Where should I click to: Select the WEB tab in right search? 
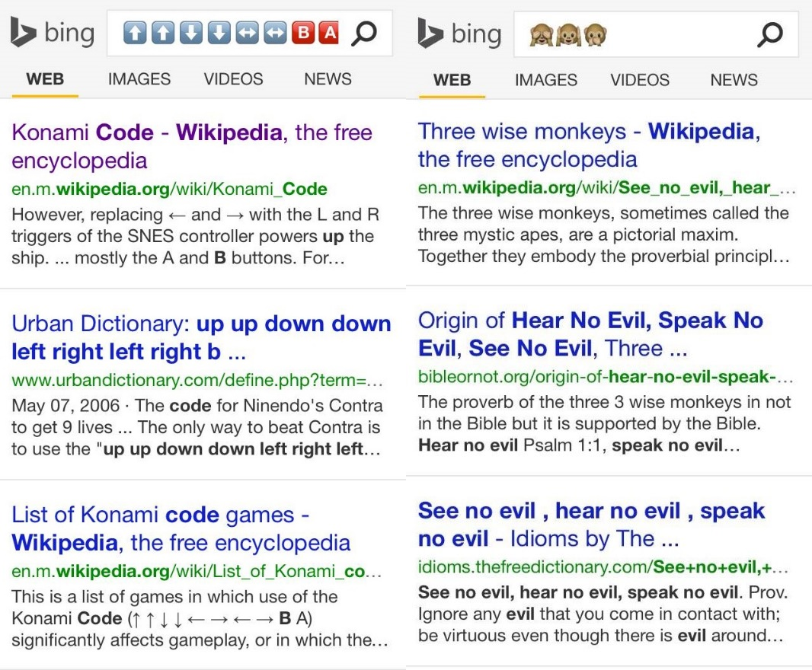(452, 80)
